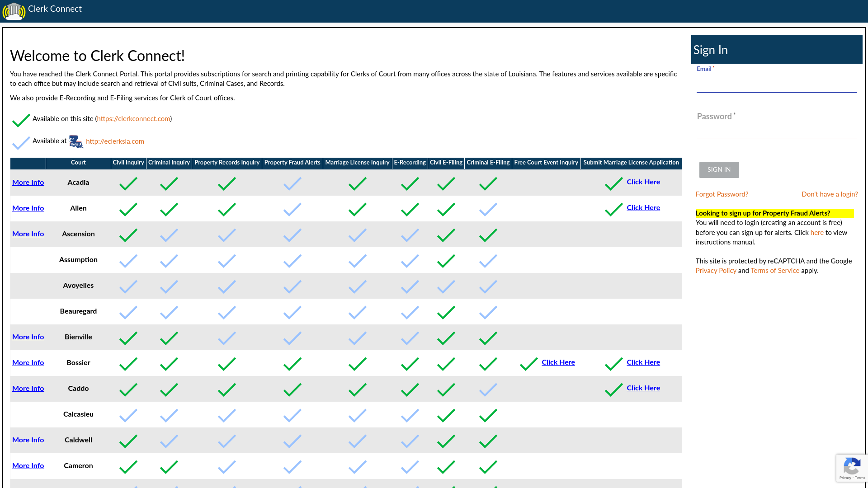Click the Submit Marriage License Application header
868x488 pixels.
(x=631, y=163)
